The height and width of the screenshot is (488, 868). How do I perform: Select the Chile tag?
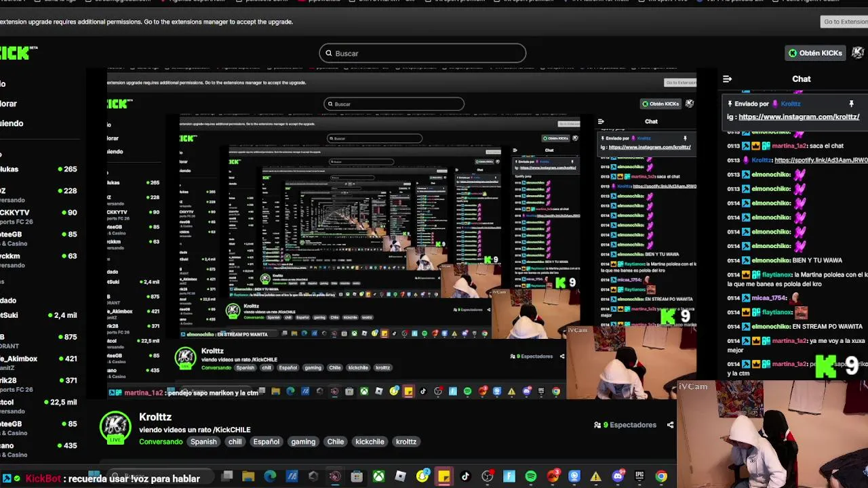coord(335,442)
